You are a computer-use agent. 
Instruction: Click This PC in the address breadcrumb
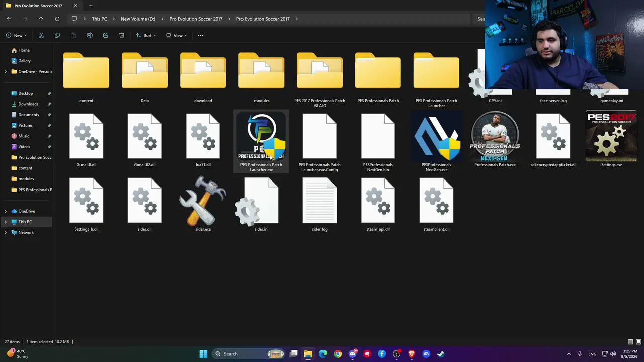[99, 19]
